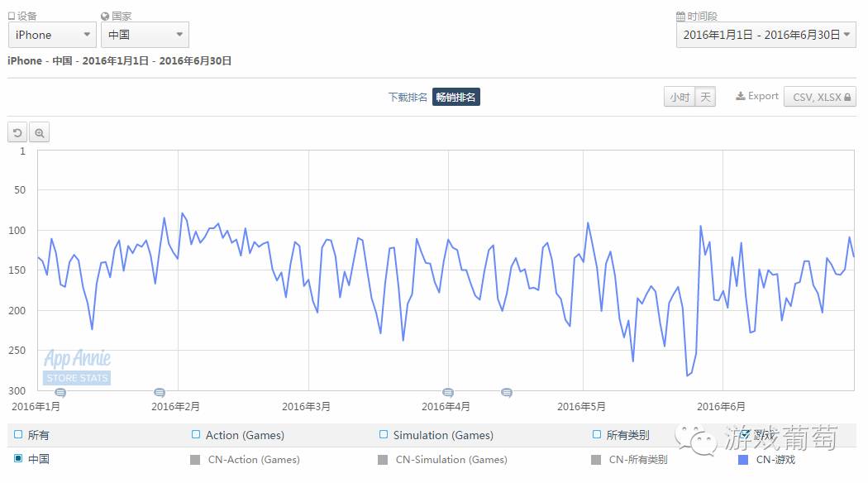Screen dimensions: 868x483
Task: Open the 中国 country dropdown
Action: [145, 35]
